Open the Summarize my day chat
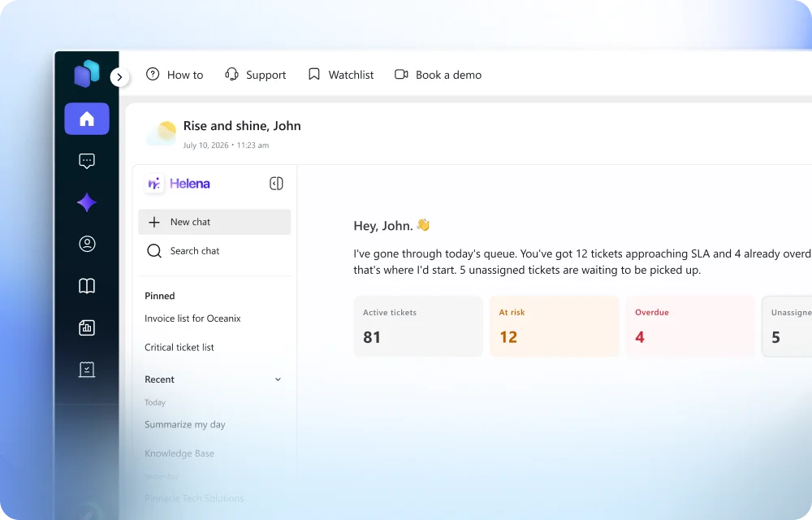The image size is (812, 520). (x=185, y=424)
